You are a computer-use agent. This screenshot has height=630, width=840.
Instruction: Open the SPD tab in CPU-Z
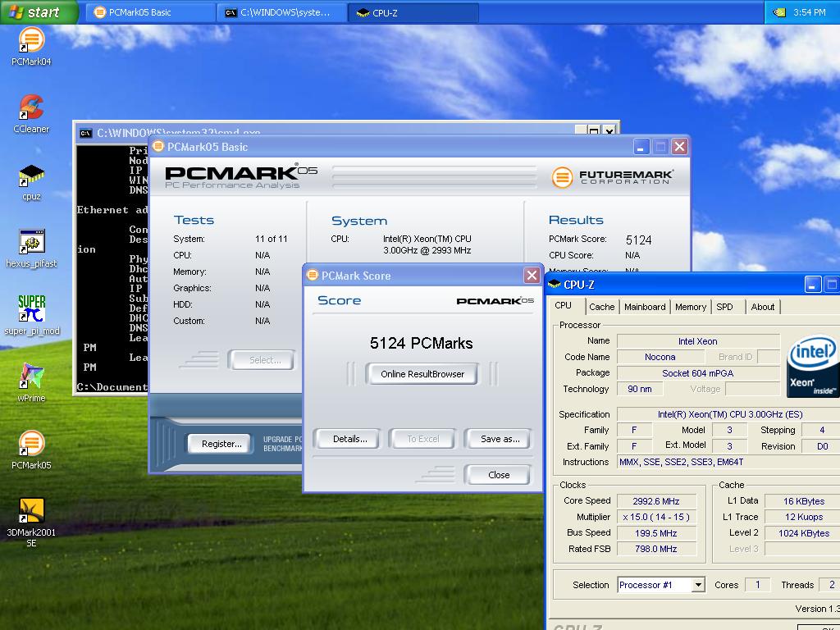(724, 307)
